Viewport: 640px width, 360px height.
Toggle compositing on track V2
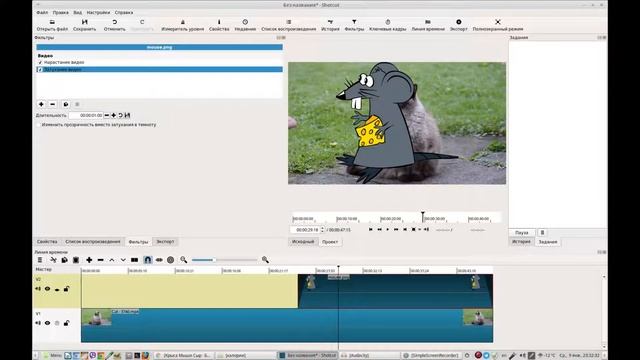point(57,289)
